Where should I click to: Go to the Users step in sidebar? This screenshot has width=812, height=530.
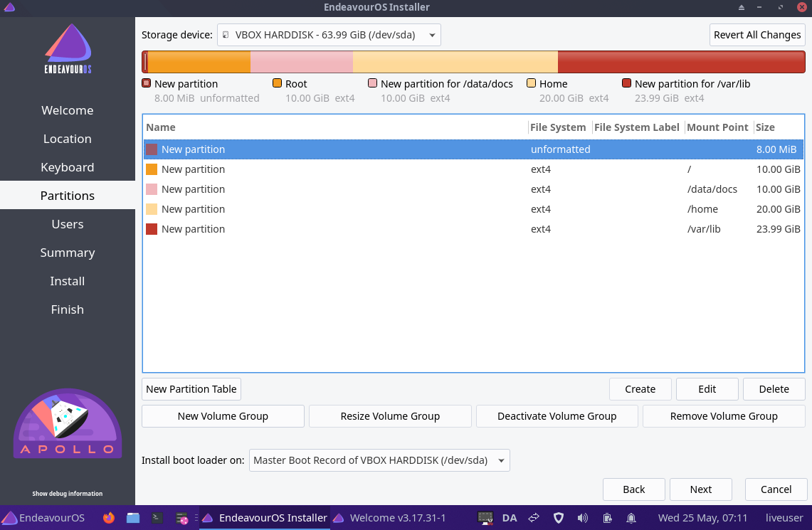[68, 224]
